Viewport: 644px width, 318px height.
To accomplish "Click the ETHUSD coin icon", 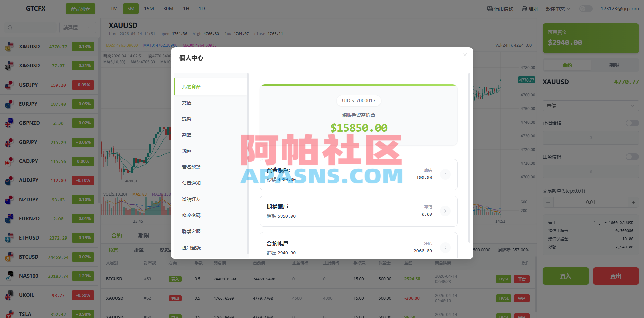I will coord(9,238).
